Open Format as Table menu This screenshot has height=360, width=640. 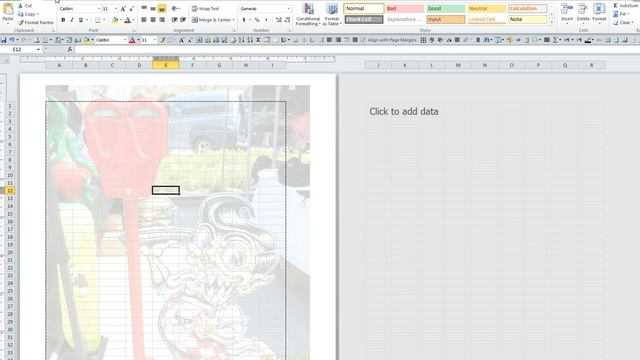click(332, 15)
